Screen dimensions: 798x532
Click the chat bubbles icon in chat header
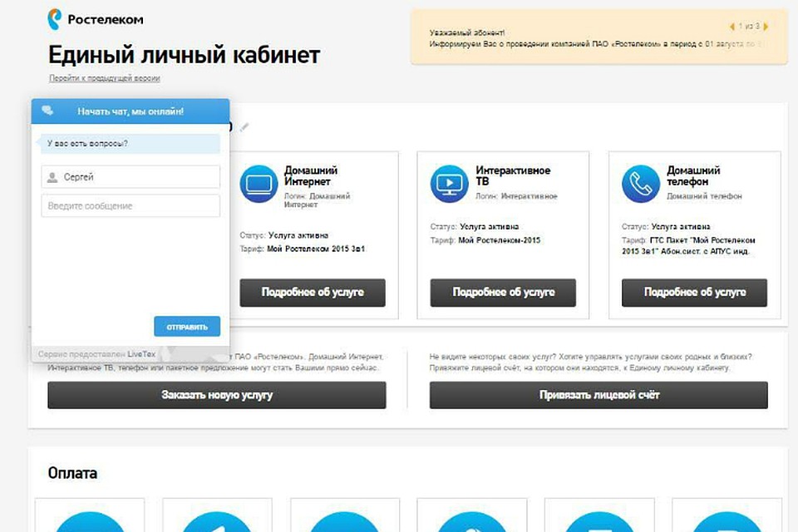click(48, 111)
